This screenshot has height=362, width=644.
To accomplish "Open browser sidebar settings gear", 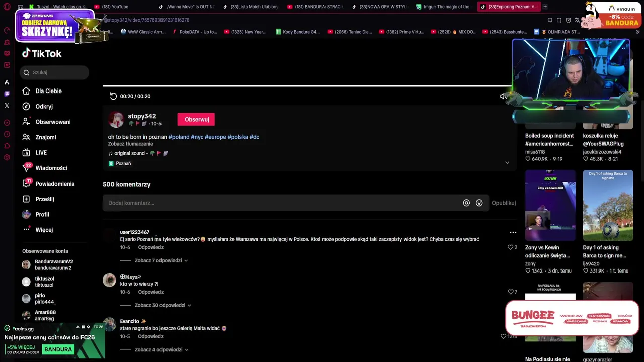I will pyautogui.click(x=7, y=157).
